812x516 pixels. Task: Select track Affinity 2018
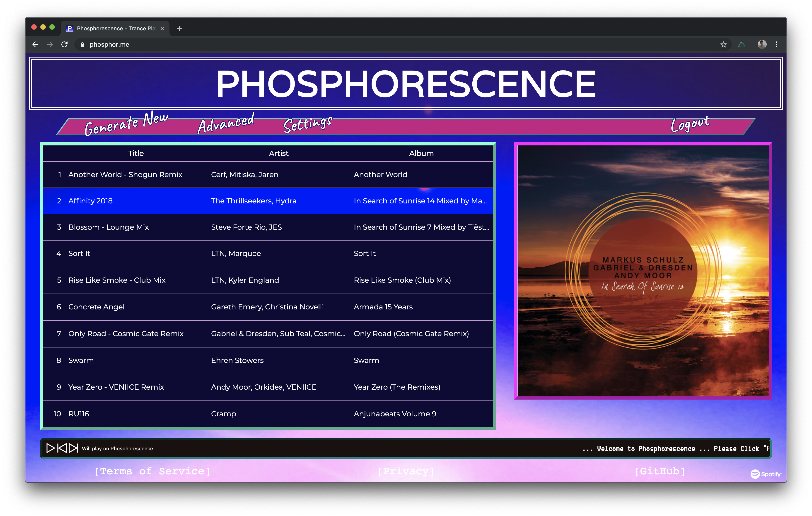pyautogui.click(x=90, y=201)
